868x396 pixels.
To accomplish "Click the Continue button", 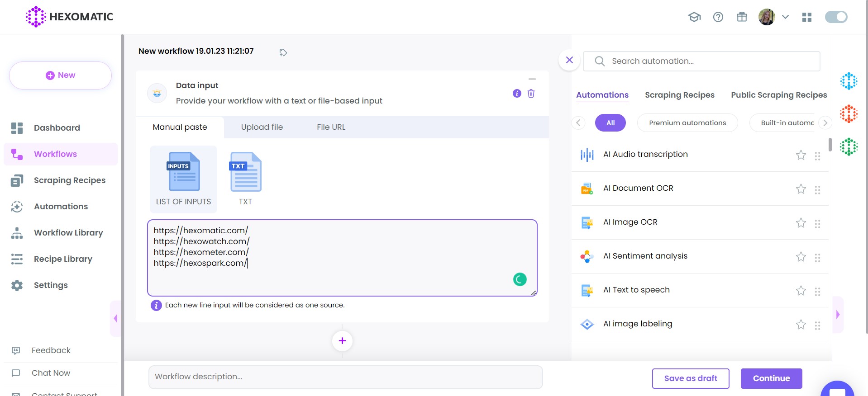I will click(x=771, y=378).
